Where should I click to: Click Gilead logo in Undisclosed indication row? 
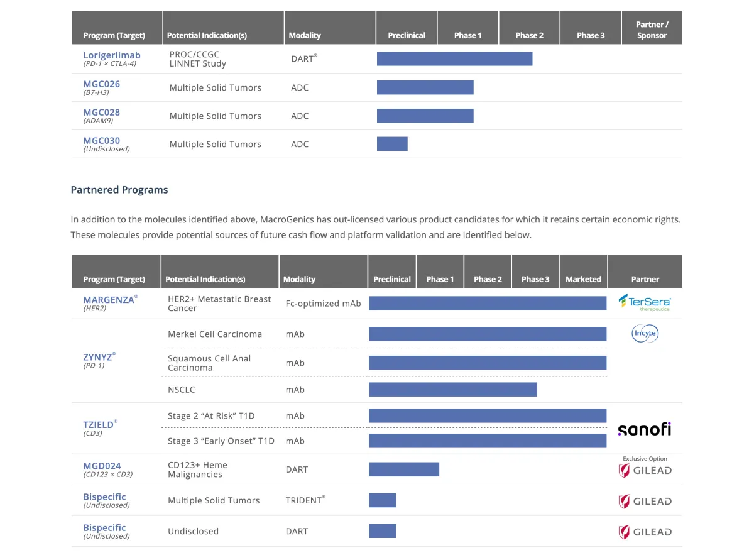645,532
